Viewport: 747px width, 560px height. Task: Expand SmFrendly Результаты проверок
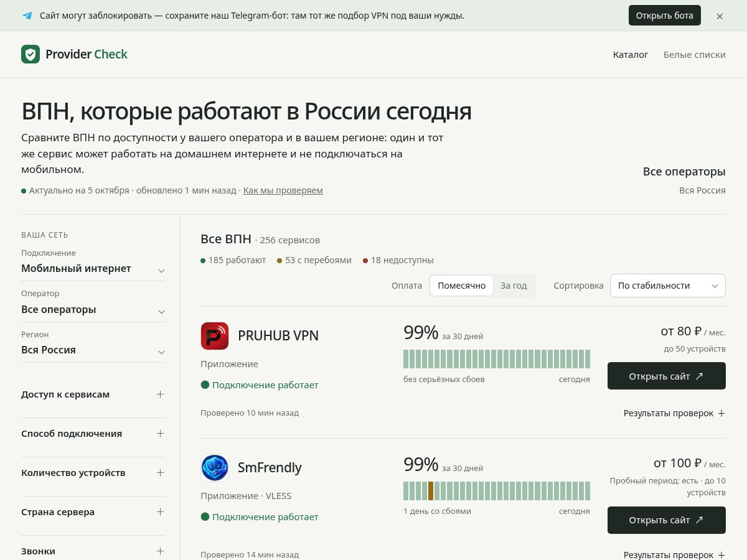[675, 555]
